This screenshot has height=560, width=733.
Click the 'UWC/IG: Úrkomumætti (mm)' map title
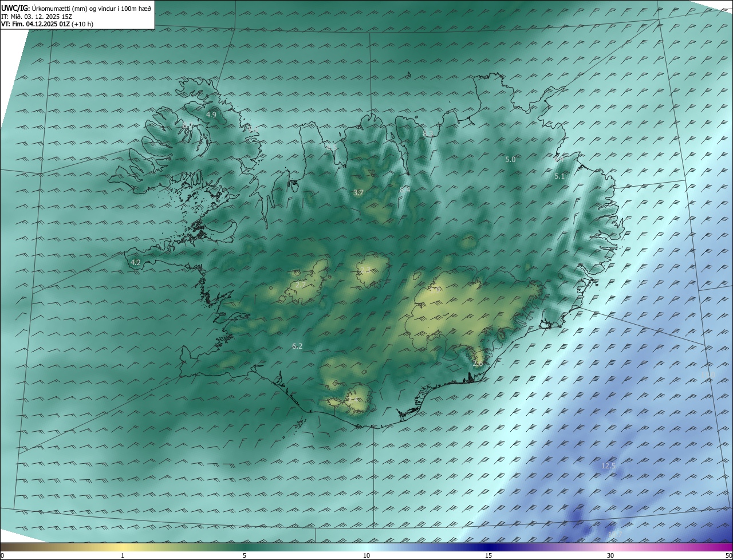(76, 8)
